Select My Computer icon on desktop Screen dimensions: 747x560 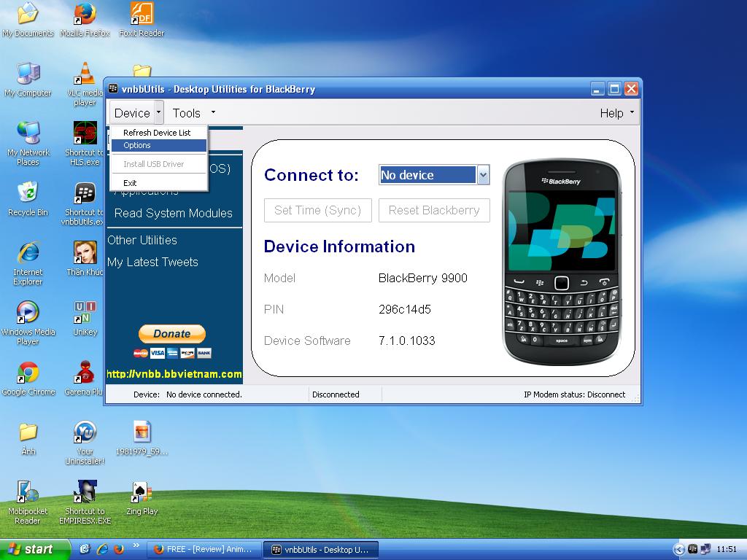click(28, 79)
